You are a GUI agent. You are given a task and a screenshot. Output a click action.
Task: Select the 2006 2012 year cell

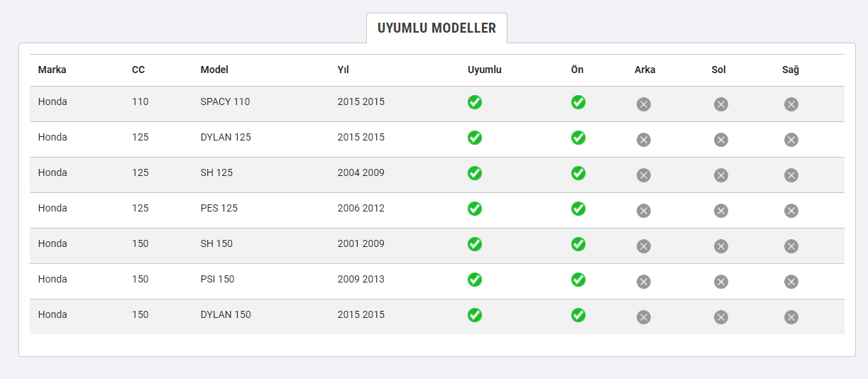(361, 208)
